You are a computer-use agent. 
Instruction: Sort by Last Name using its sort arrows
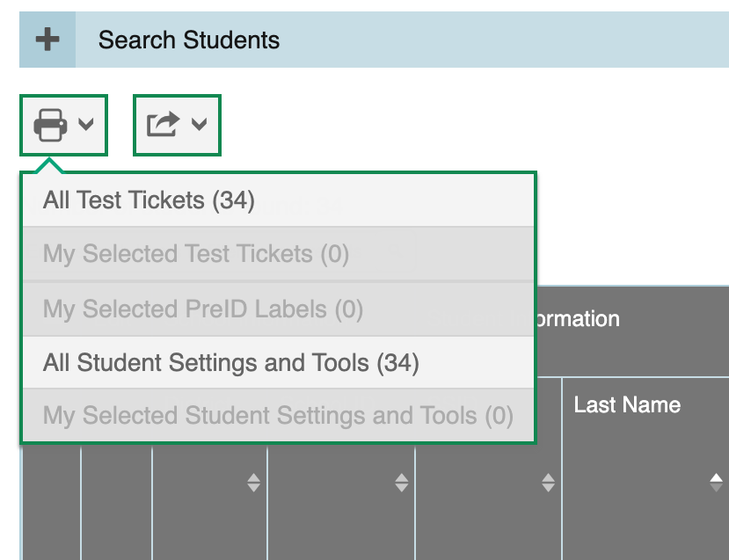pyautogui.click(x=717, y=482)
